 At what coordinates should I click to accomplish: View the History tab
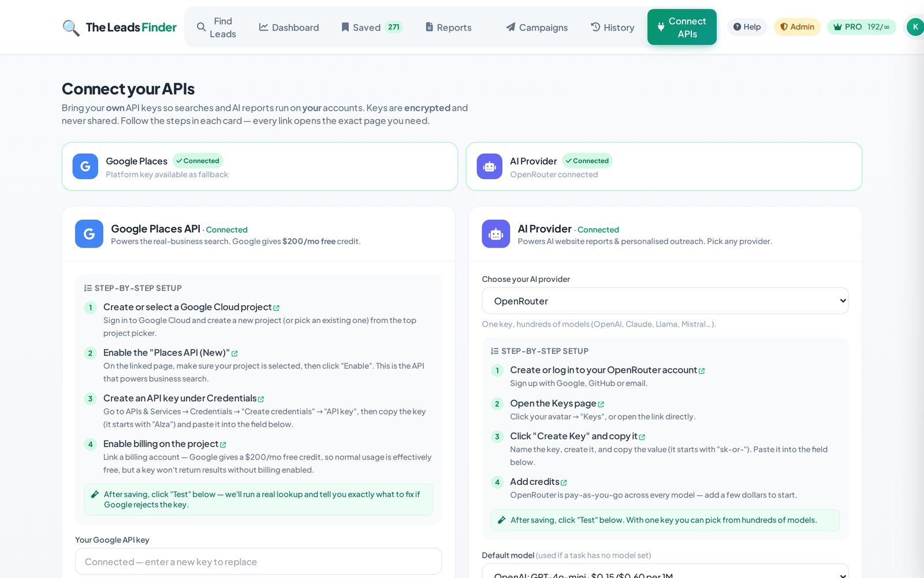pyautogui.click(x=612, y=28)
